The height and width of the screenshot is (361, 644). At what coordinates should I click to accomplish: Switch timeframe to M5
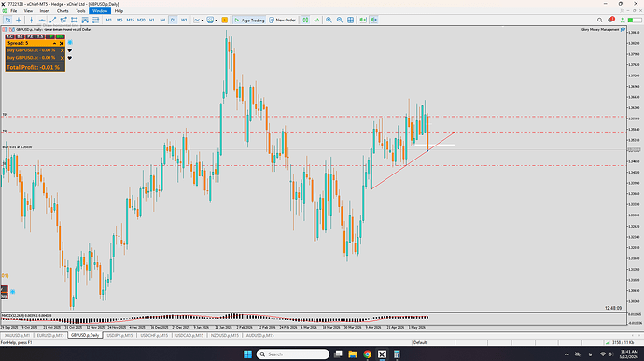click(119, 20)
